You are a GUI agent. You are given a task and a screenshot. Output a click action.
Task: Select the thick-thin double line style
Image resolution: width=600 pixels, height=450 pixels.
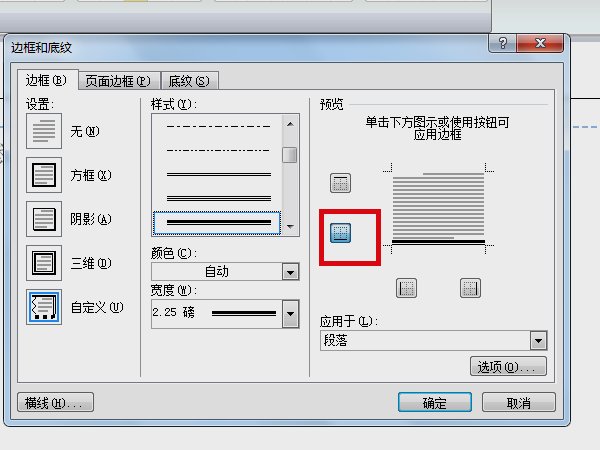coord(218,198)
